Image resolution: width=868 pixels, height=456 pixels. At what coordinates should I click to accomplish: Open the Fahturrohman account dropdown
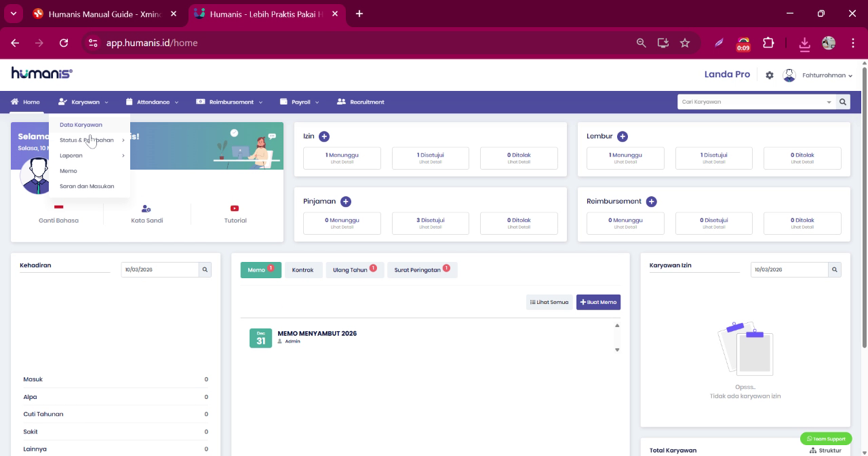click(x=827, y=75)
